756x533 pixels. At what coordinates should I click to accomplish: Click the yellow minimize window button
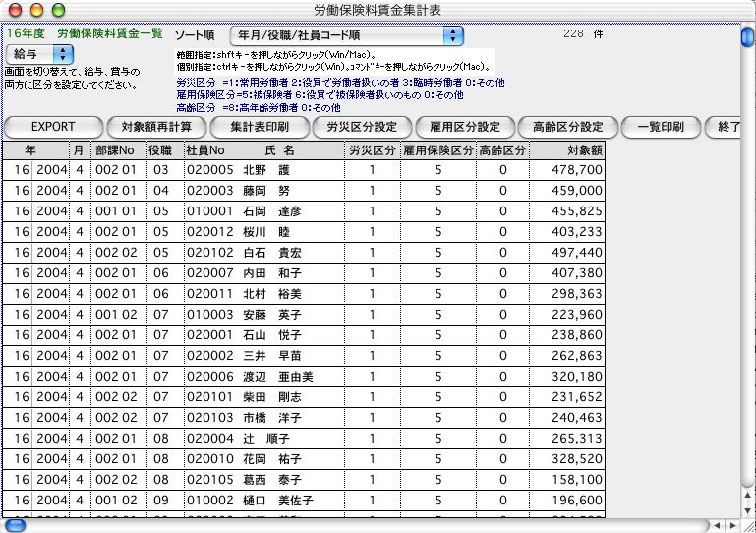tap(36, 9)
